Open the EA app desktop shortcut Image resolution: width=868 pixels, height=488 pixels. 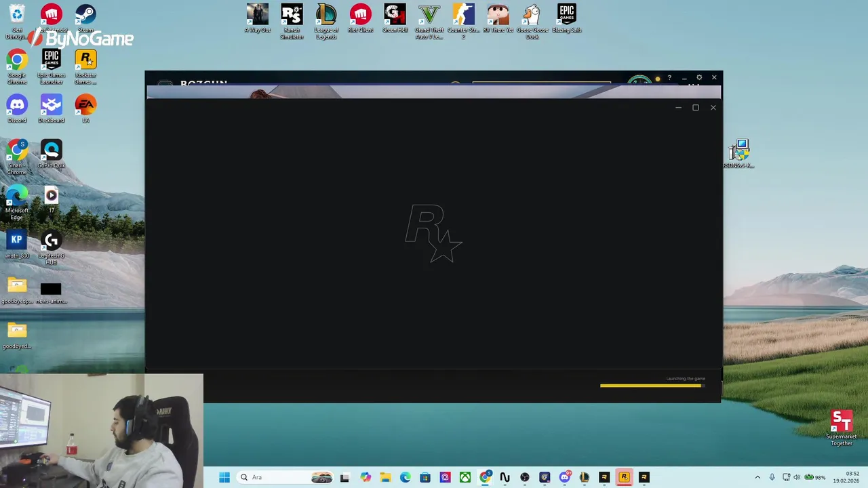coord(85,109)
